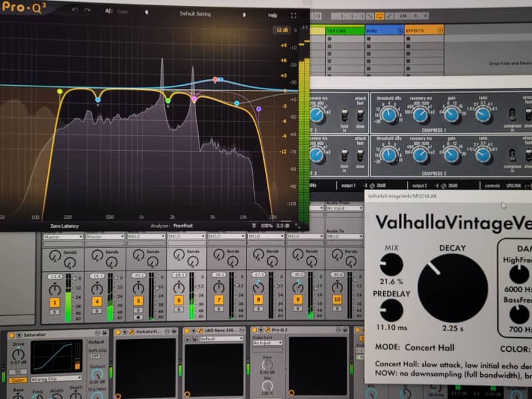
Task: Undo the last change in Pro-Q 3
Action: [x=74, y=9]
